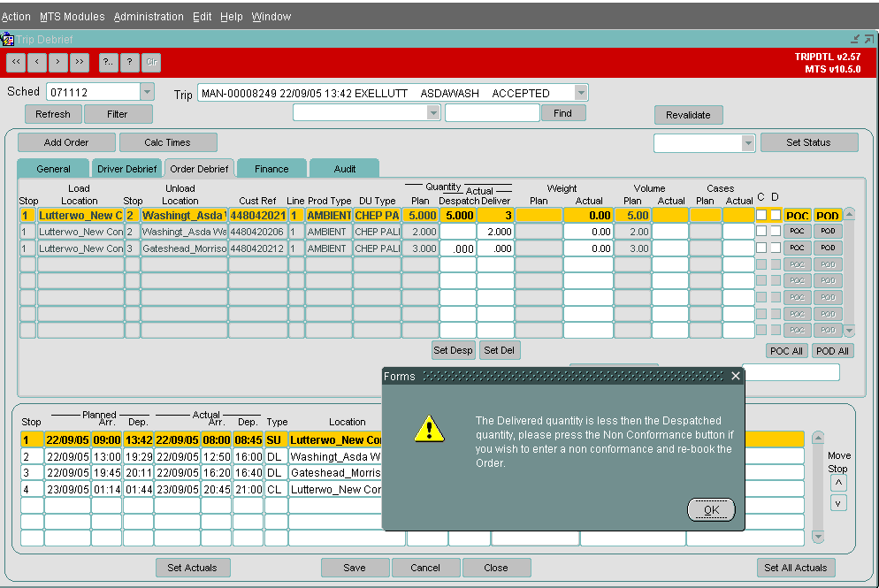Expand the Trip selection dropdown
Viewport: 879px width, 588px height.
click(581, 93)
